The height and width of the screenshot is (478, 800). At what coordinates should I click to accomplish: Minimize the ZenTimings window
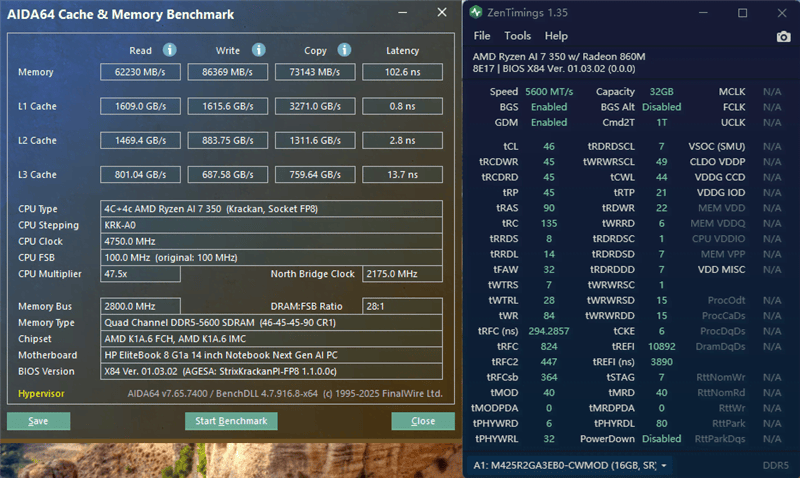704,13
